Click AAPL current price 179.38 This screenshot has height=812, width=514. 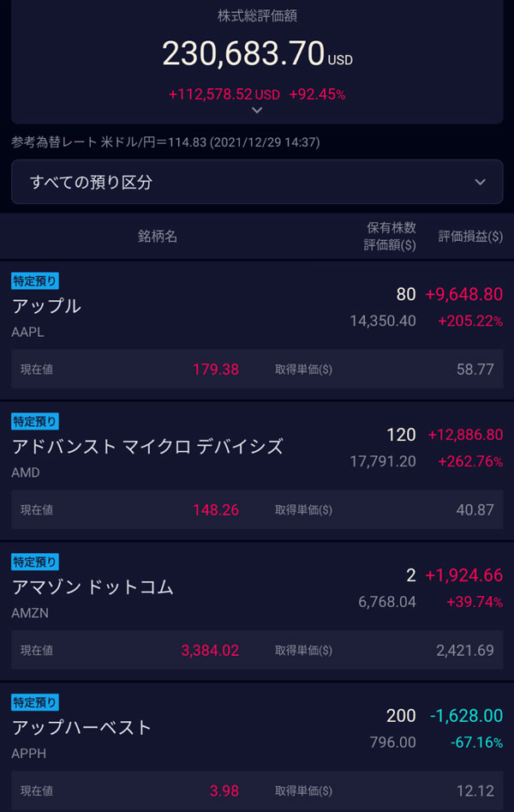[216, 370]
